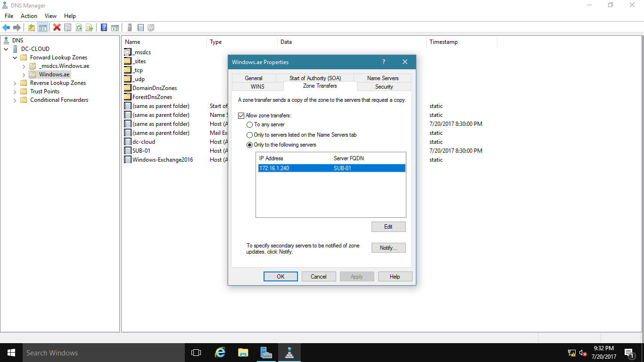The height and width of the screenshot is (362, 644).
Task: Click the Search Windows box
Action: pyautogui.click(x=103, y=353)
